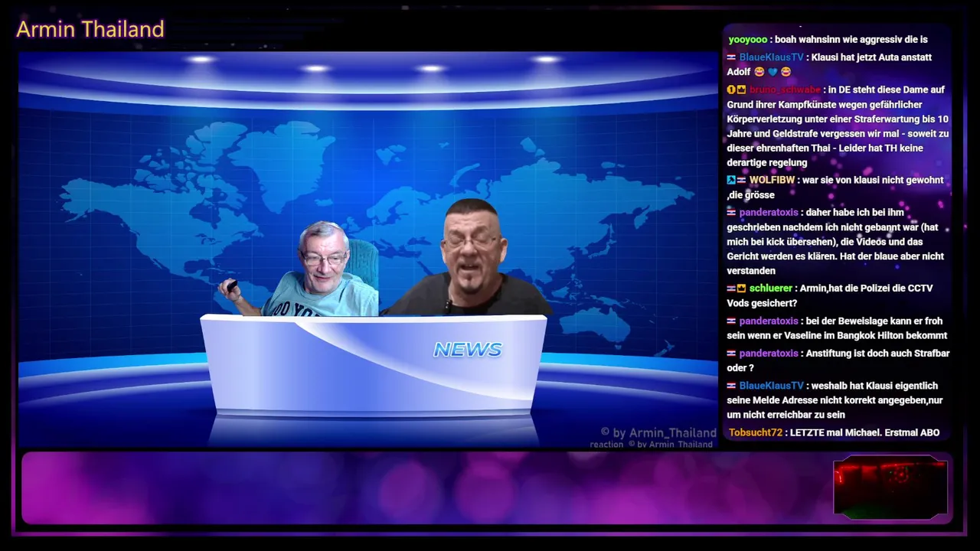Click the flag badge on panderatoxis "daher habe ich" message
This screenshot has height=551, width=980.
click(x=731, y=213)
